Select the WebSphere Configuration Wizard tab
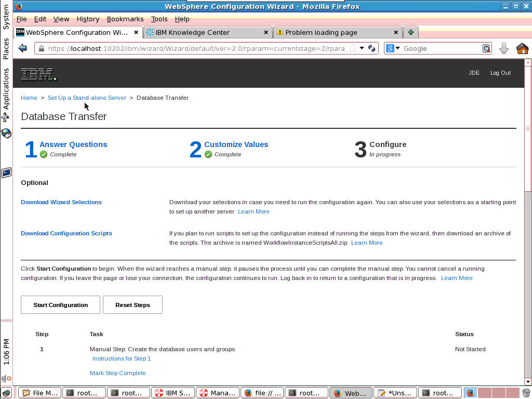532x399 pixels. point(78,32)
